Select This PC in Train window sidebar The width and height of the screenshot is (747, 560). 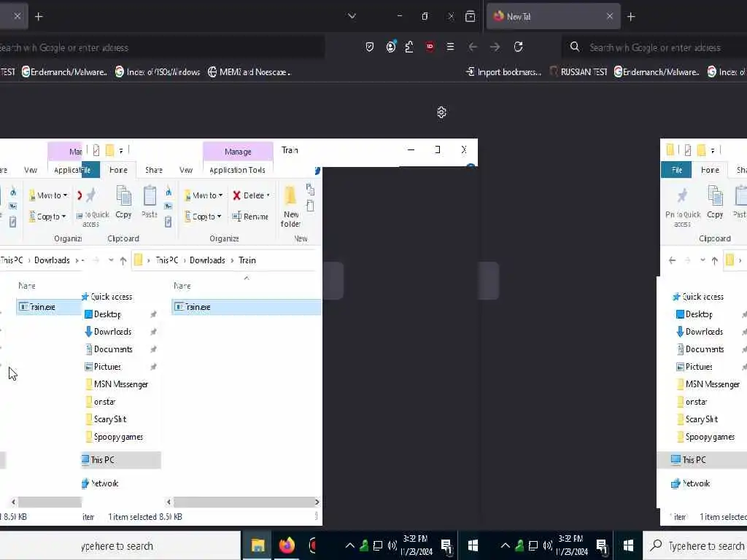coord(121,460)
